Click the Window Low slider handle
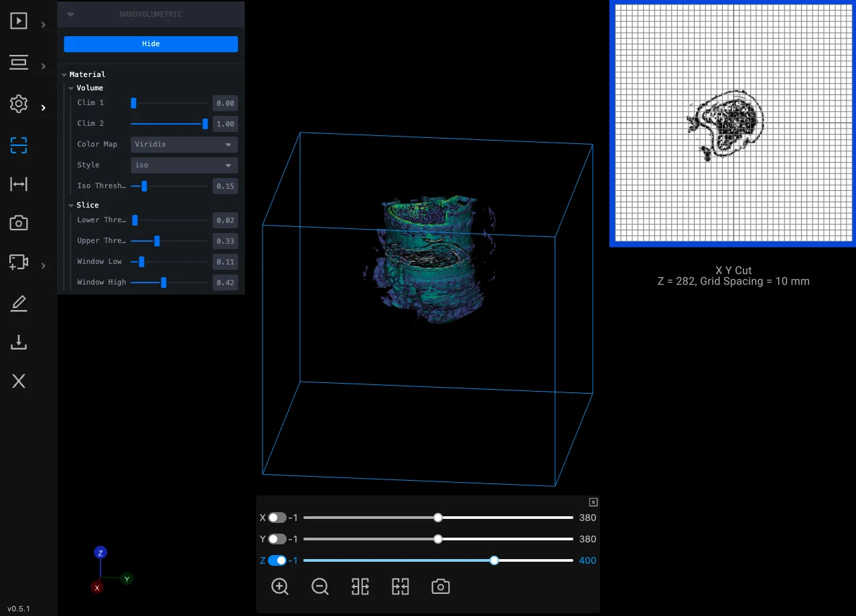The width and height of the screenshot is (856, 616). click(141, 262)
